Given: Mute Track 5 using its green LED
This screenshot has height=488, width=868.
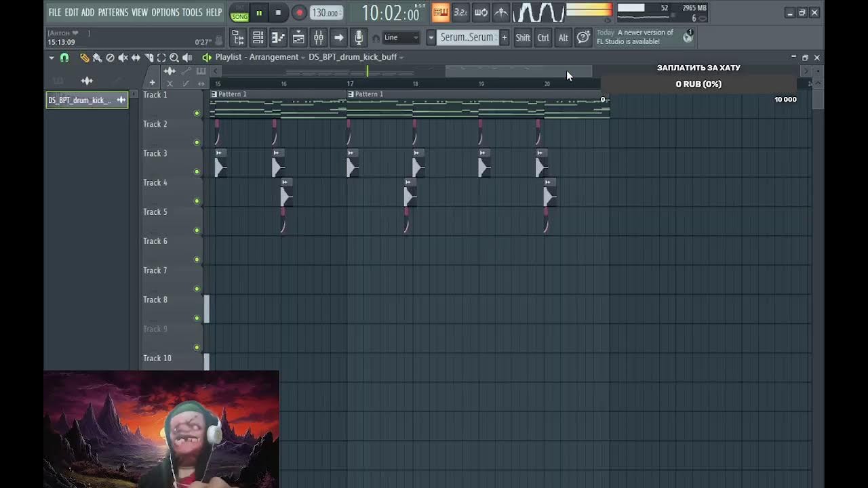Looking at the screenshot, I should (197, 230).
